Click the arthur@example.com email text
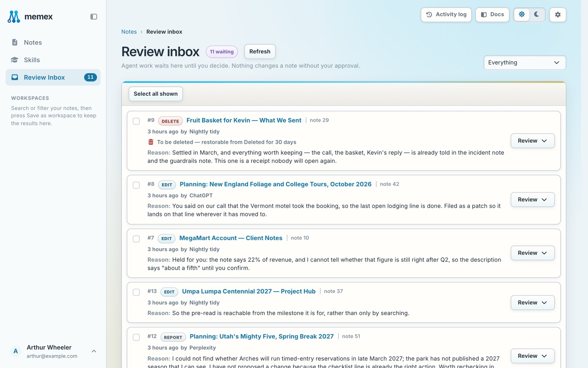The height and width of the screenshot is (368, 588). pyautogui.click(x=52, y=356)
